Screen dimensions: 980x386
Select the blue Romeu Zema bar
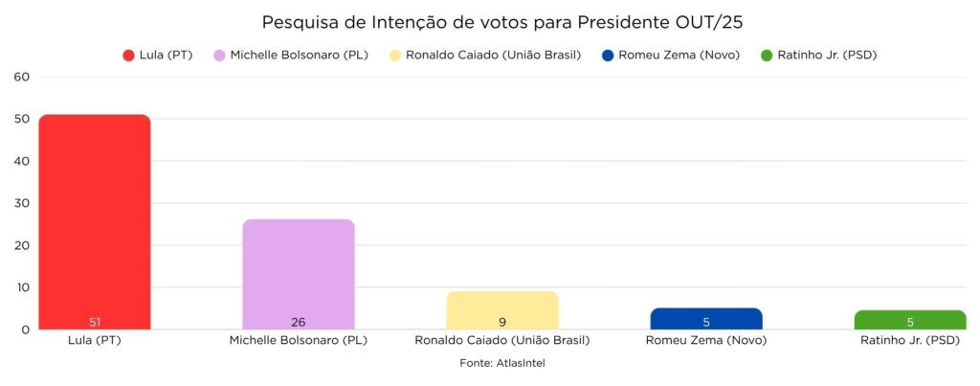point(706,318)
